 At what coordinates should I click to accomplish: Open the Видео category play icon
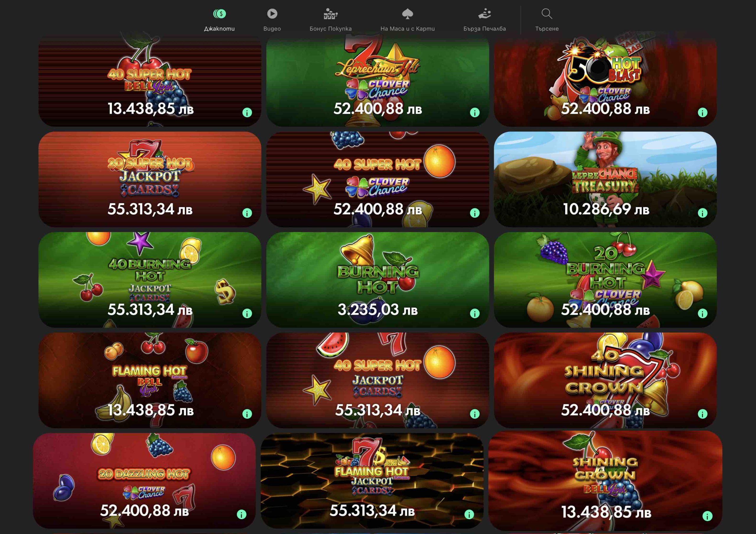click(x=272, y=14)
